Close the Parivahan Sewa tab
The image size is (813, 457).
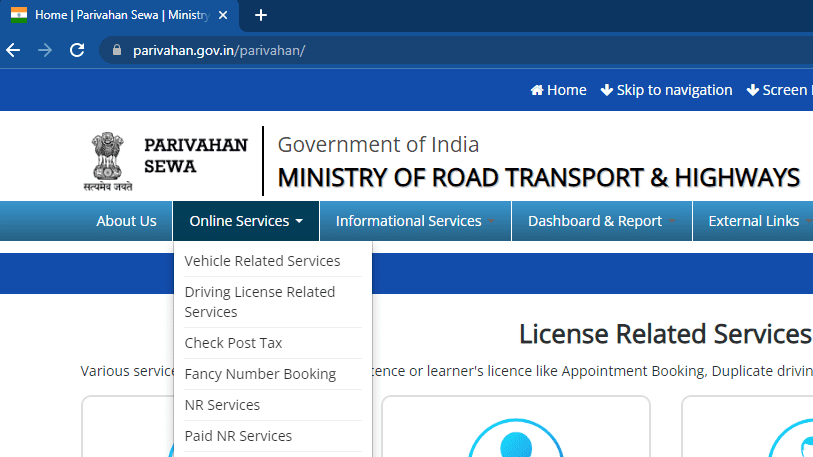(x=223, y=16)
